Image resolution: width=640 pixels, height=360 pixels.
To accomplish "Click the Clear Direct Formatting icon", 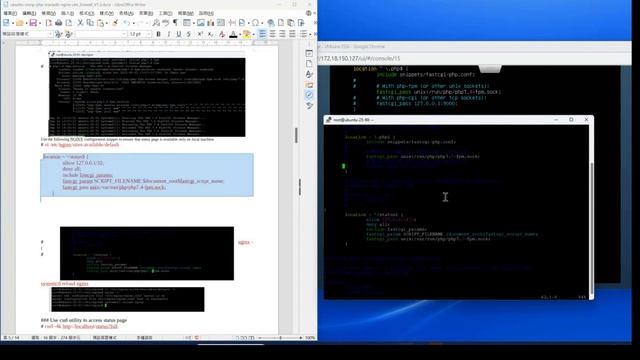I will pos(222,34).
